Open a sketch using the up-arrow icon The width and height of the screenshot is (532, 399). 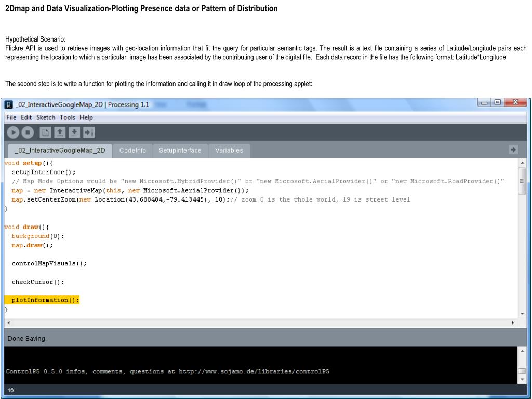[x=60, y=132]
